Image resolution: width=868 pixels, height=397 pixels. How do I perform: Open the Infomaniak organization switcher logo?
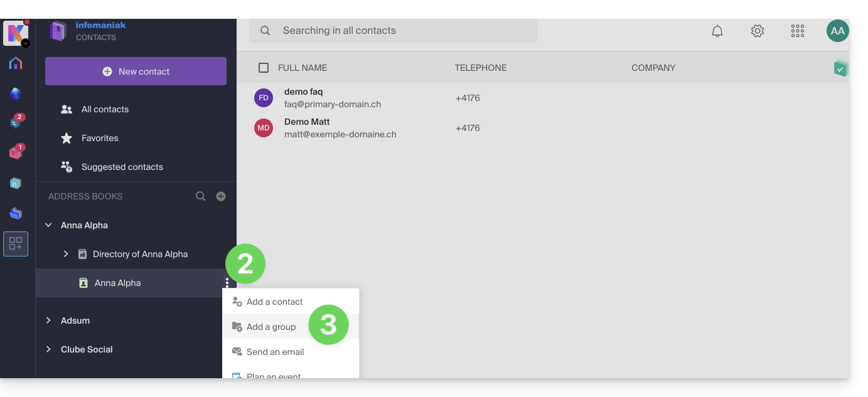(x=16, y=33)
